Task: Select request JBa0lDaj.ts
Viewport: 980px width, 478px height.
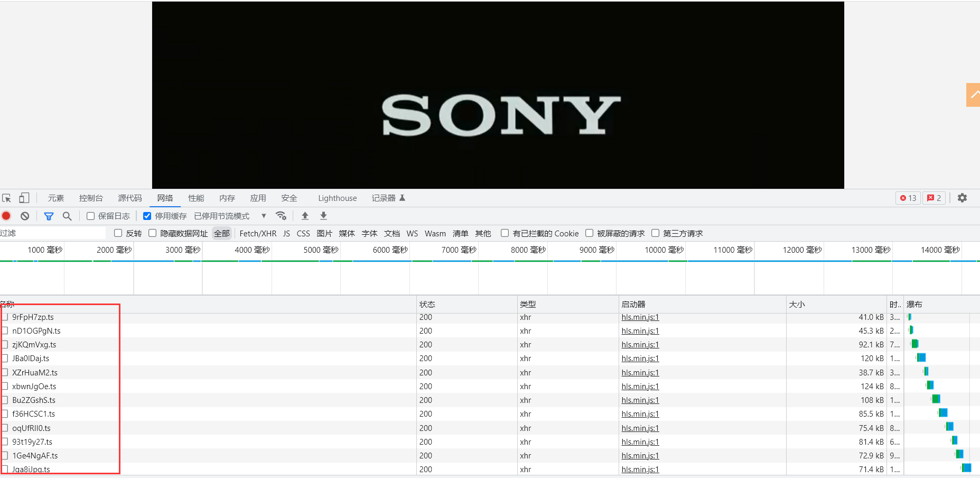Action: pyautogui.click(x=31, y=358)
